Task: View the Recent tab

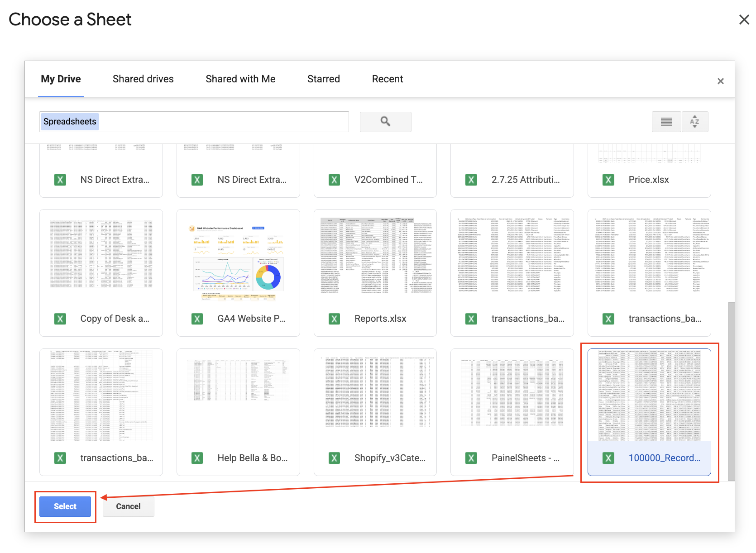Action: (387, 79)
